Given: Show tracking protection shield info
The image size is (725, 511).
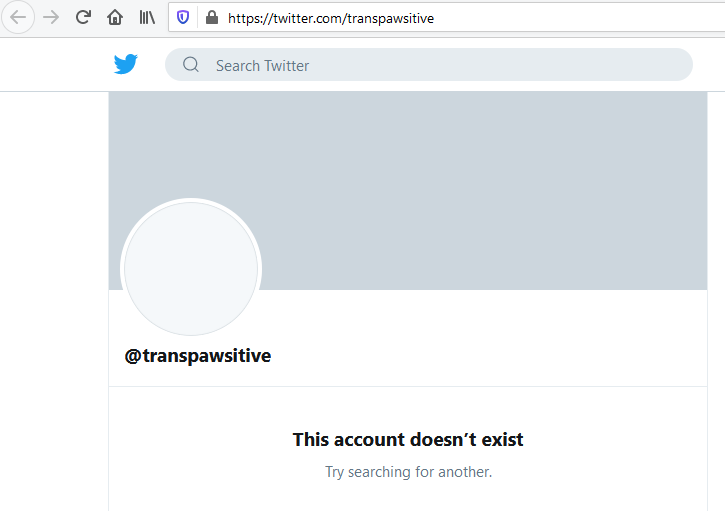Looking at the screenshot, I should tap(183, 18).
